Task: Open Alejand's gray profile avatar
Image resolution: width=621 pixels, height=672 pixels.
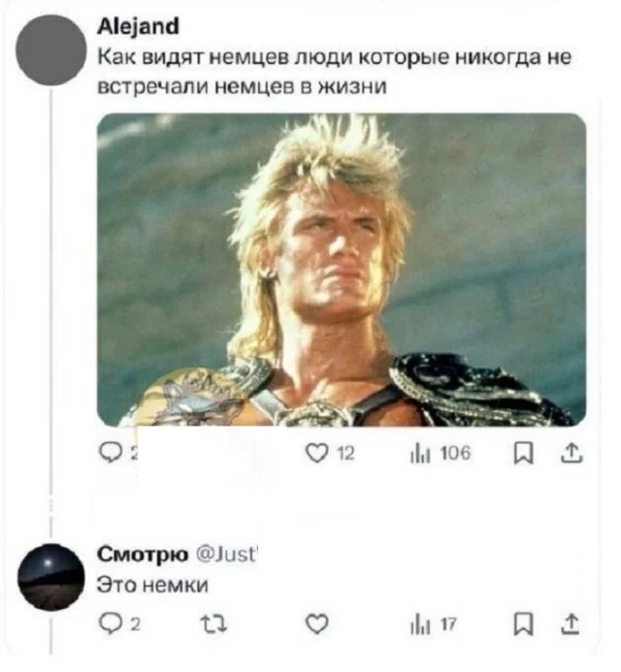Action: pos(51,49)
